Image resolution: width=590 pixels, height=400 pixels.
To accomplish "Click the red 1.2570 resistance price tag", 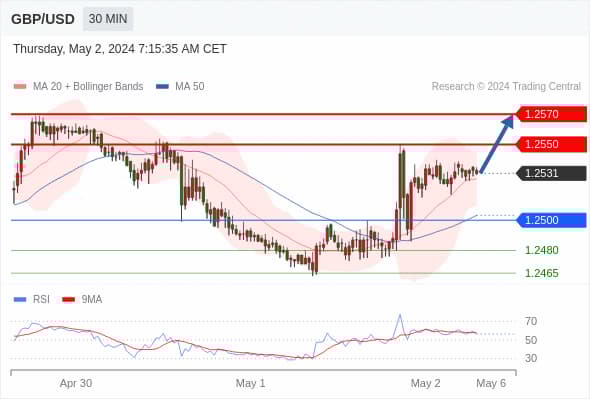I will pos(551,114).
